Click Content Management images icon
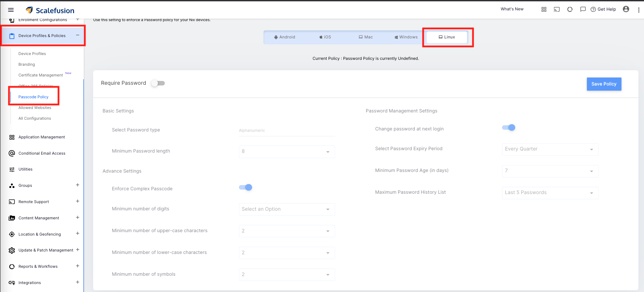The image size is (644, 292). 12,218
